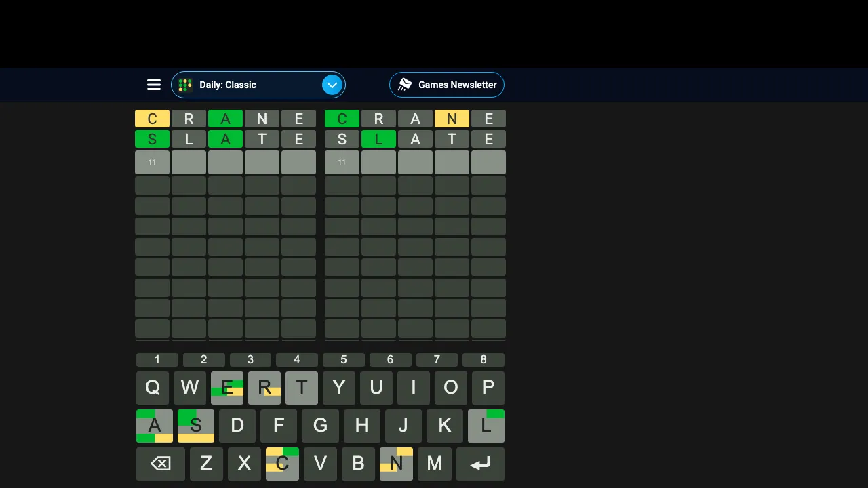Screen dimensions: 868x488
Task: Tap the backspace key icon
Action: (161, 464)
